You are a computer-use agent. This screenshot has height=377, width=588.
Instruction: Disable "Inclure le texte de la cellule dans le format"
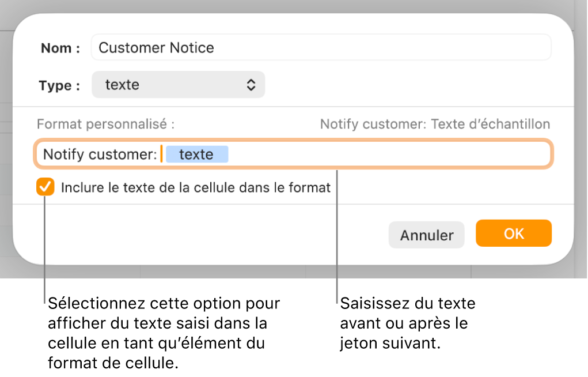[44, 187]
